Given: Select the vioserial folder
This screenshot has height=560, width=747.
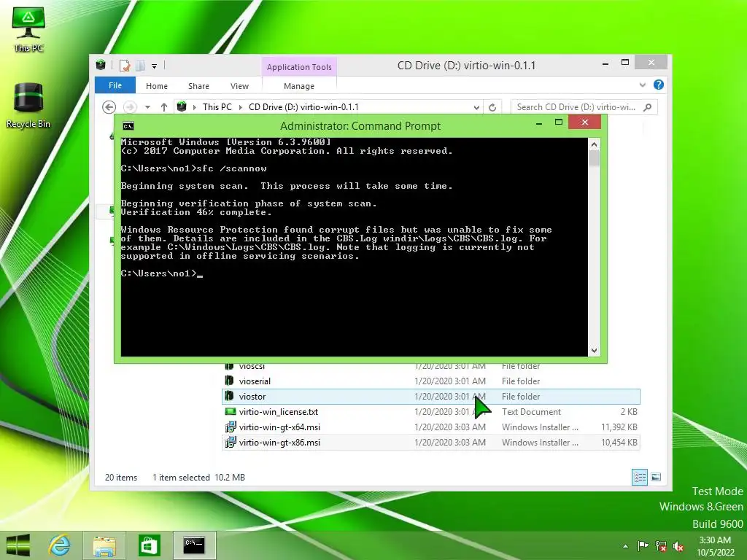Looking at the screenshot, I should 430,381.
